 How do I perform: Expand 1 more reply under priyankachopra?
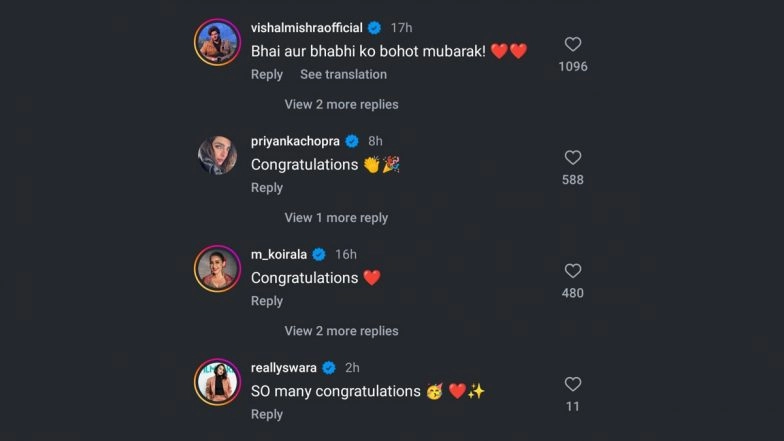(336, 217)
